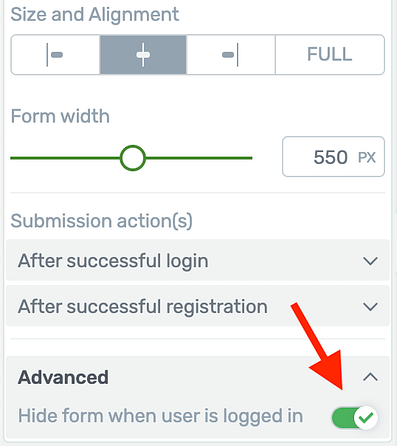The image size is (397, 446).
Task: Click the Form width label
Action: pyautogui.click(x=60, y=116)
